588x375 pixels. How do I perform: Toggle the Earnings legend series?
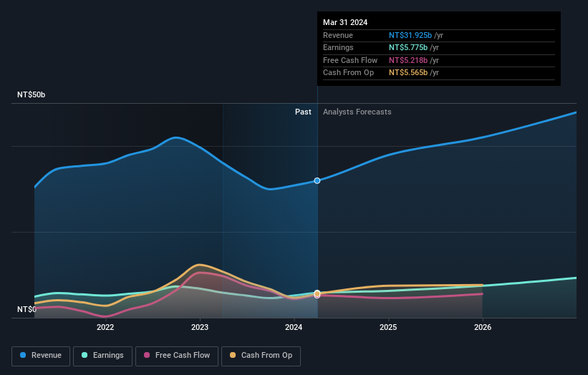pyautogui.click(x=102, y=356)
